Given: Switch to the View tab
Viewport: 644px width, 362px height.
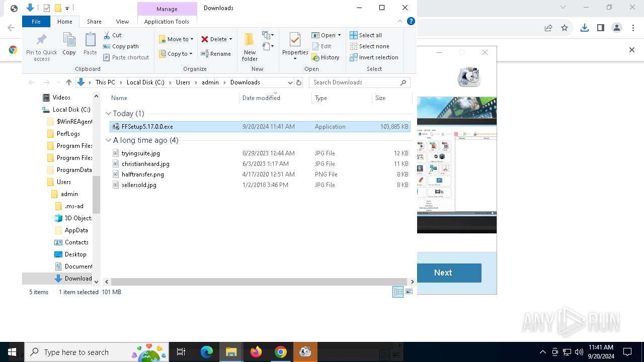Looking at the screenshot, I should tap(122, 22).
